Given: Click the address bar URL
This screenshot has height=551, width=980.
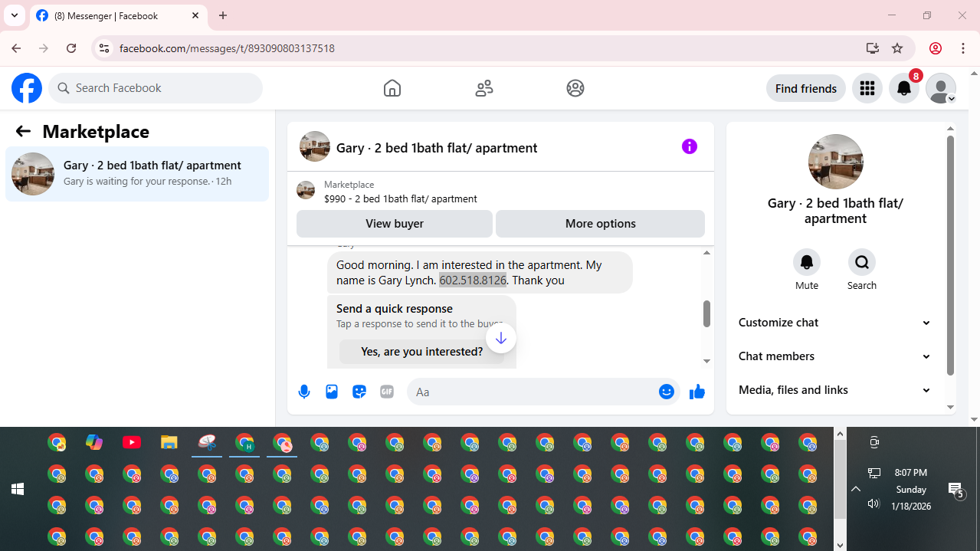Looking at the screenshot, I should tap(227, 48).
